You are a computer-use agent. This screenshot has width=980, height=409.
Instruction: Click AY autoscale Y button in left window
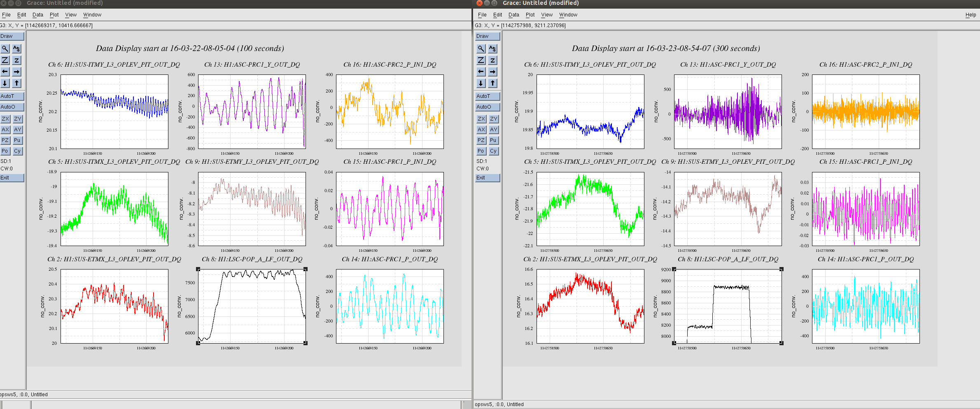point(17,130)
